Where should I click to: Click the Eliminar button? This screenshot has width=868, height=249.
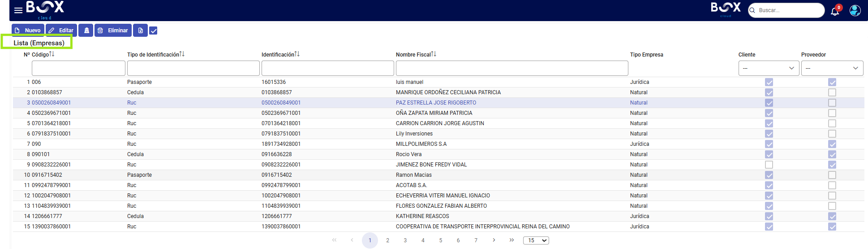point(113,31)
